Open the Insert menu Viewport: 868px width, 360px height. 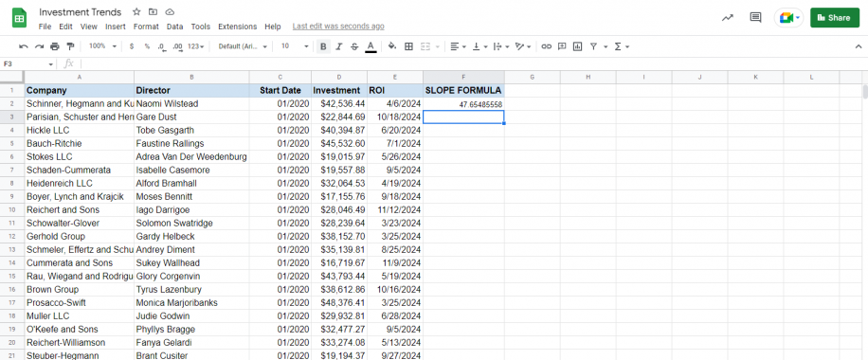pyautogui.click(x=116, y=26)
